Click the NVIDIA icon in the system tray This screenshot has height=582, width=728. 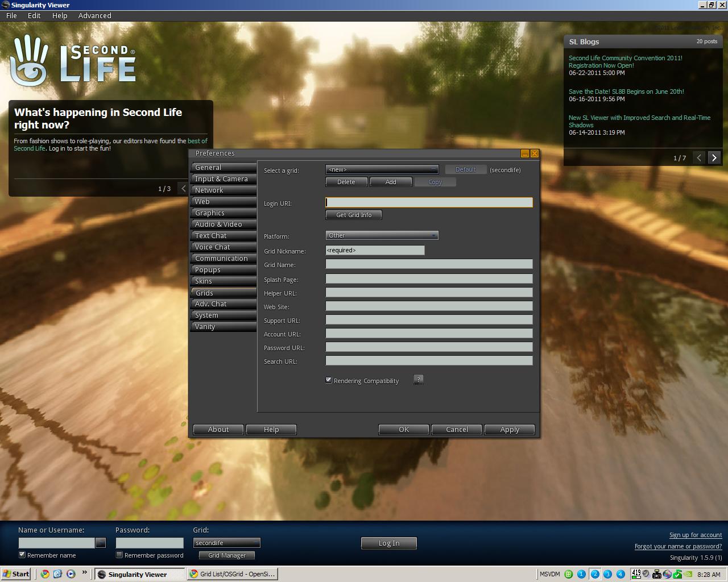(x=687, y=573)
